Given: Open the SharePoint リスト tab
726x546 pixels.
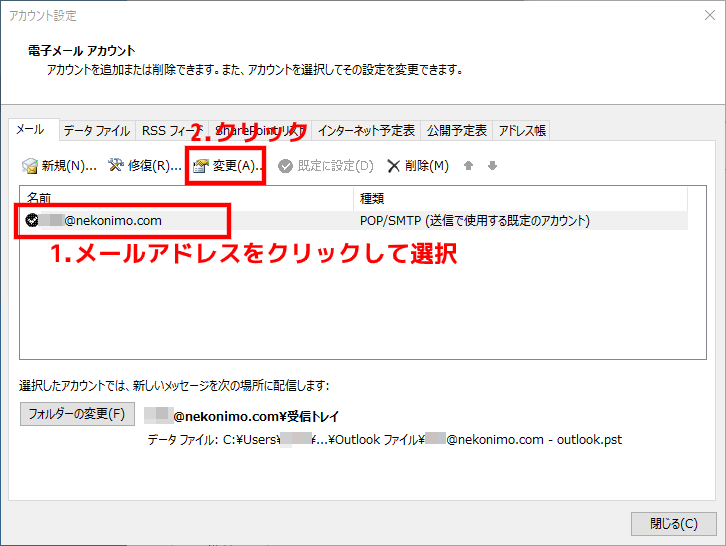Looking at the screenshot, I should (x=260, y=131).
